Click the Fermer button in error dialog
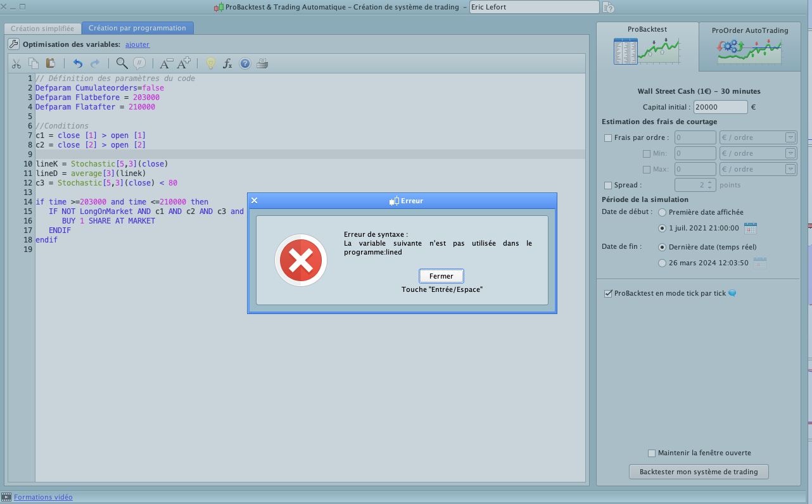Screen dimensions: 812x504 tap(441, 276)
